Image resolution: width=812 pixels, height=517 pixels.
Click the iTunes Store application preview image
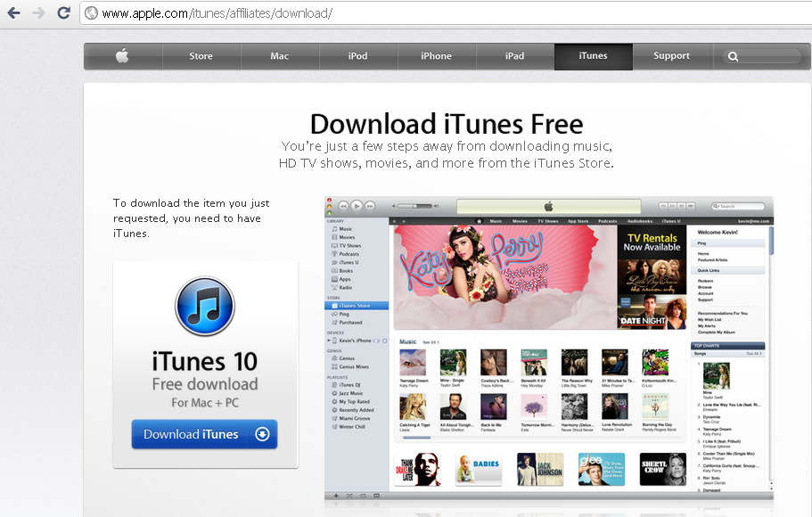[x=549, y=347]
